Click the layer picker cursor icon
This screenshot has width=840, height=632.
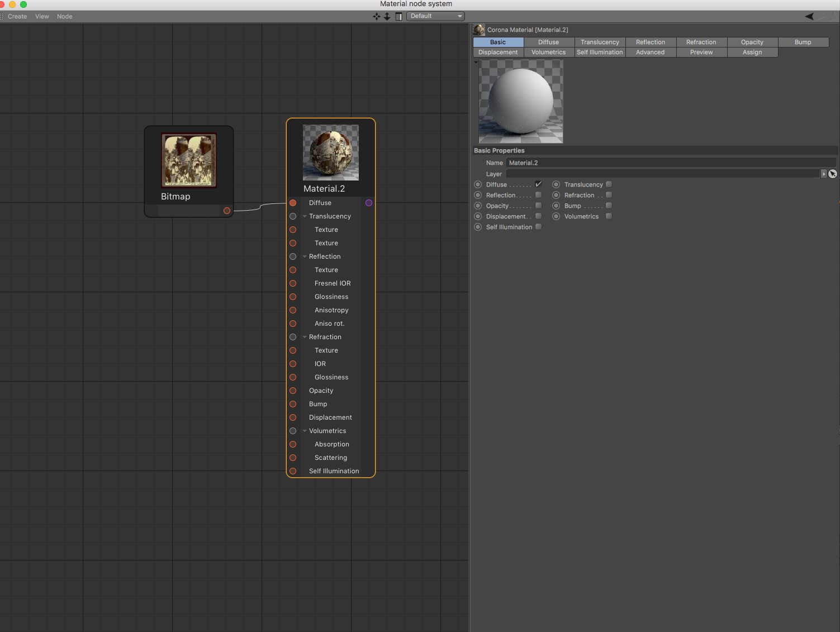[832, 174]
